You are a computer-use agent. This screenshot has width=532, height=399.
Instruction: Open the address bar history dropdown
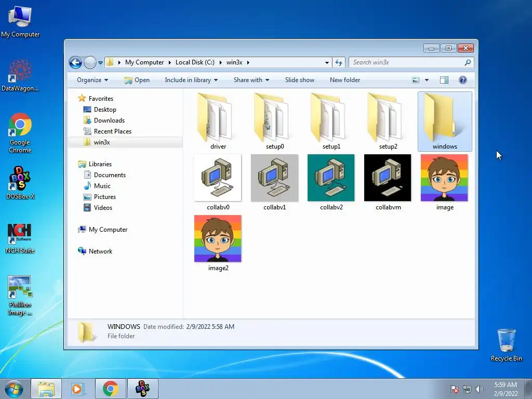[327, 62]
